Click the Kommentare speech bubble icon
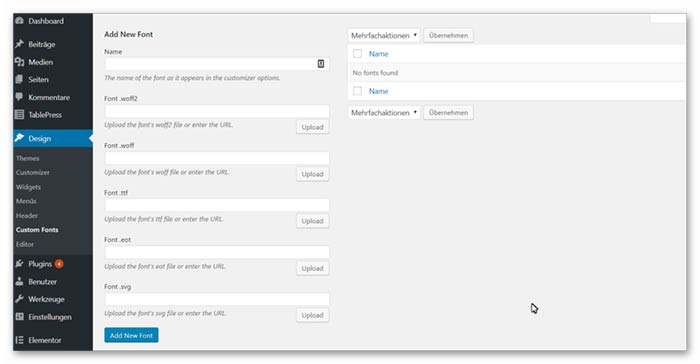The image size is (700, 364). pyautogui.click(x=19, y=97)
